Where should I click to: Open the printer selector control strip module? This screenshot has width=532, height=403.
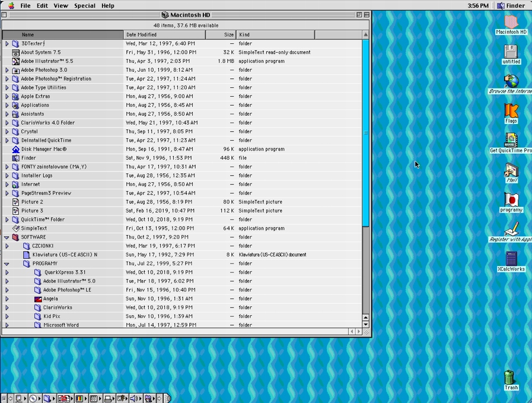tap(110, 398)
